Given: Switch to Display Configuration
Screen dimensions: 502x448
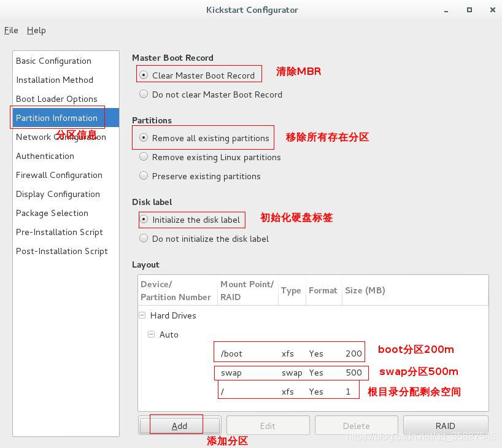Looking at the screenshot, I should click(x=66, y=194).
